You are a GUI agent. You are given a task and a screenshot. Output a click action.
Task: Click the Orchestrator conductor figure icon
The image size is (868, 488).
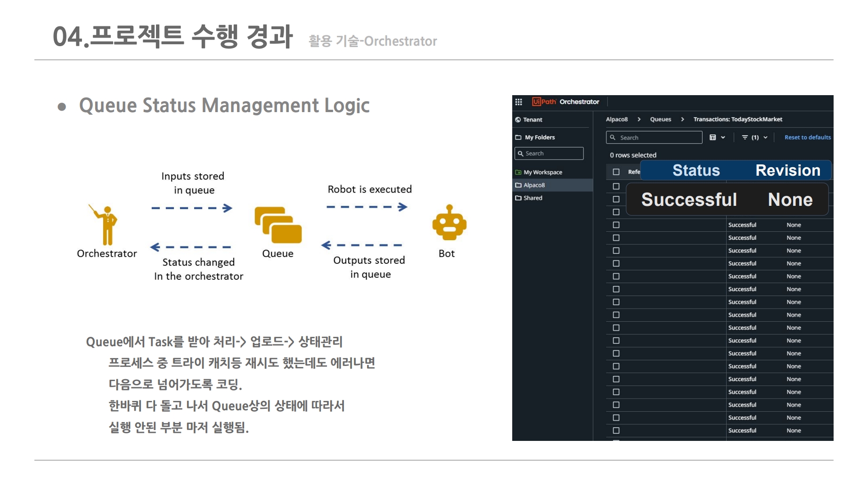[x=104, y=225]
